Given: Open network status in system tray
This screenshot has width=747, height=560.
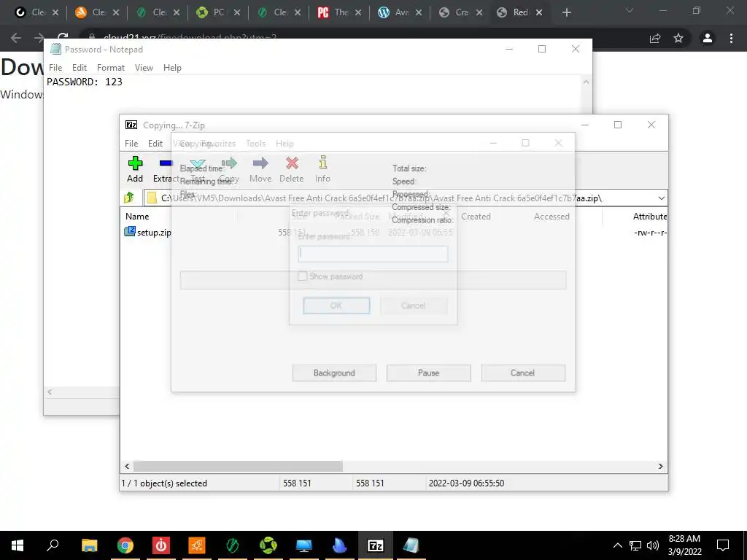Looking at the screenshot, I should [x=635, y=545].
